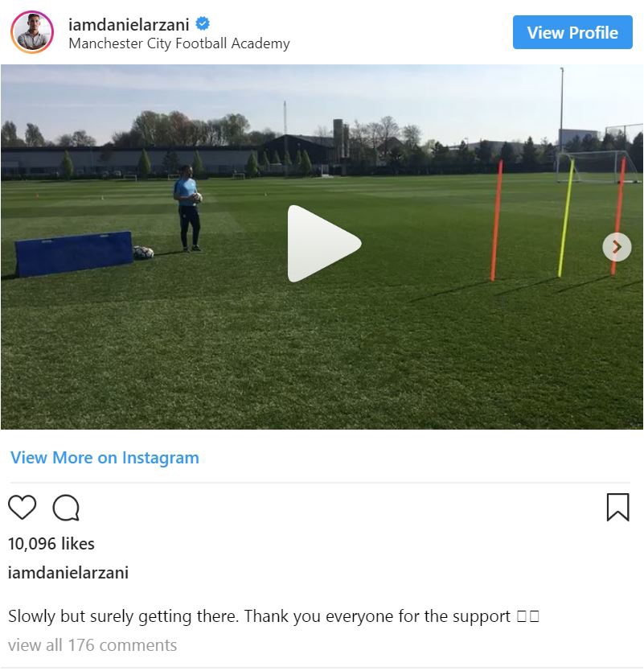Open Manchester City Football Academy location
The image size is (644, 671).
179,43
